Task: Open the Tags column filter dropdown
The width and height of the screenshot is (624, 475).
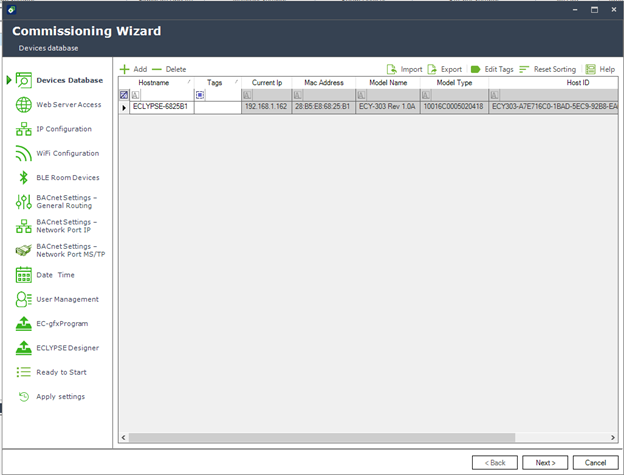Action: coord(201,95)
